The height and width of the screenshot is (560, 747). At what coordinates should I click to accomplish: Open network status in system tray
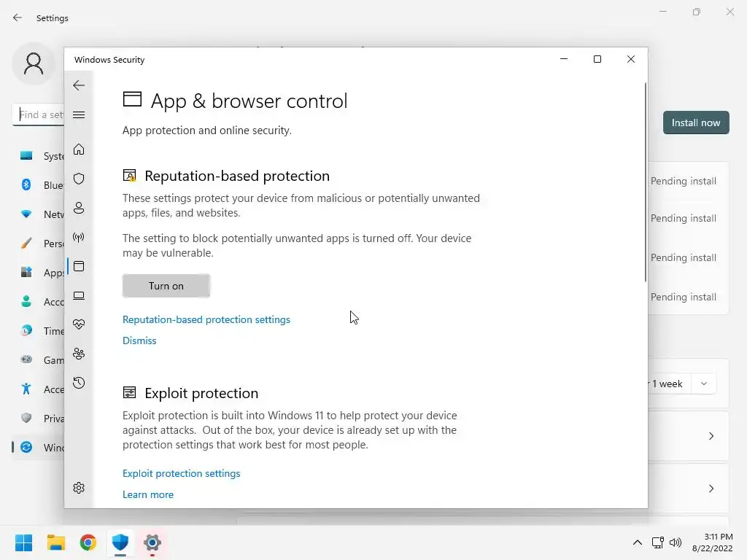click(658, 542)
